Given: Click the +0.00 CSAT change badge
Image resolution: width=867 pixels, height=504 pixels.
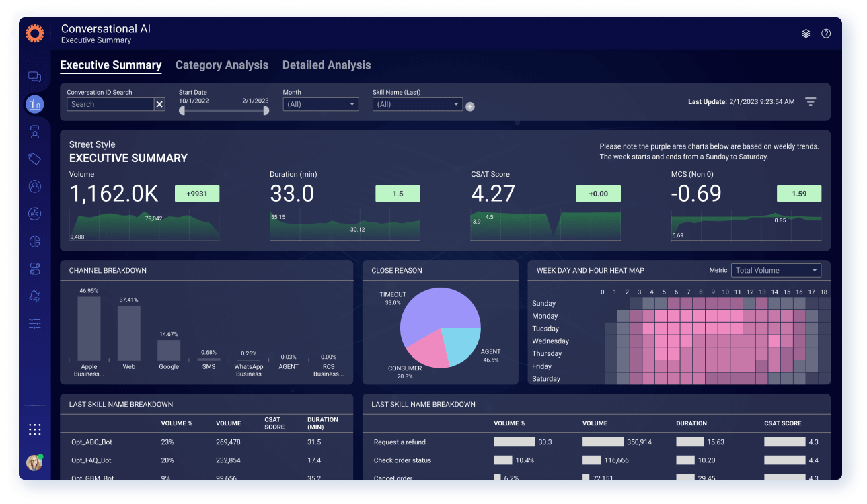Looking at the screenshot, I should (598, 194).
